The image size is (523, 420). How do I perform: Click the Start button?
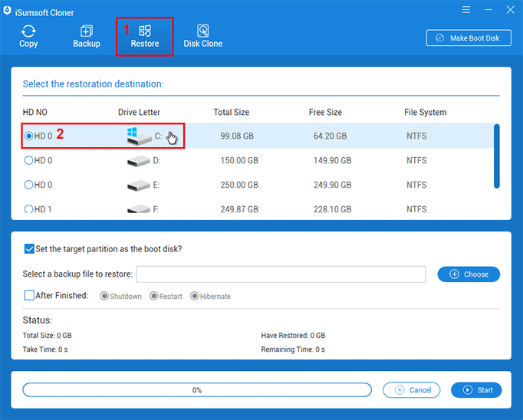click(x=476, y=390)
